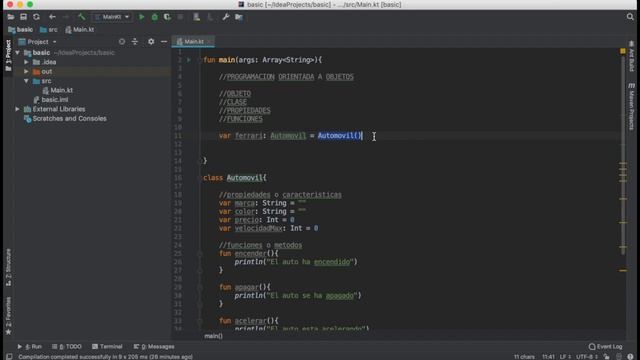Open the UTF-8 encoding dropdown

click(x=587, y=357)
